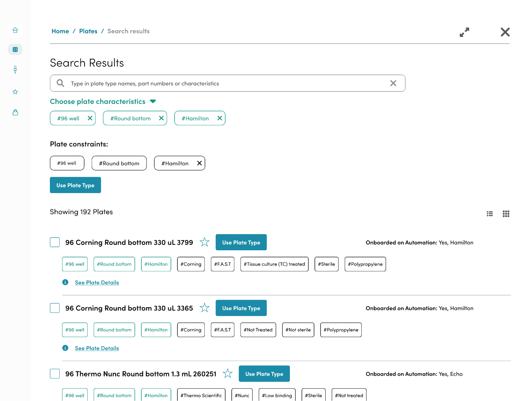Favorite the Thermo Nunc 260251 plate
The image size is (532, 401).
(228, 374)
